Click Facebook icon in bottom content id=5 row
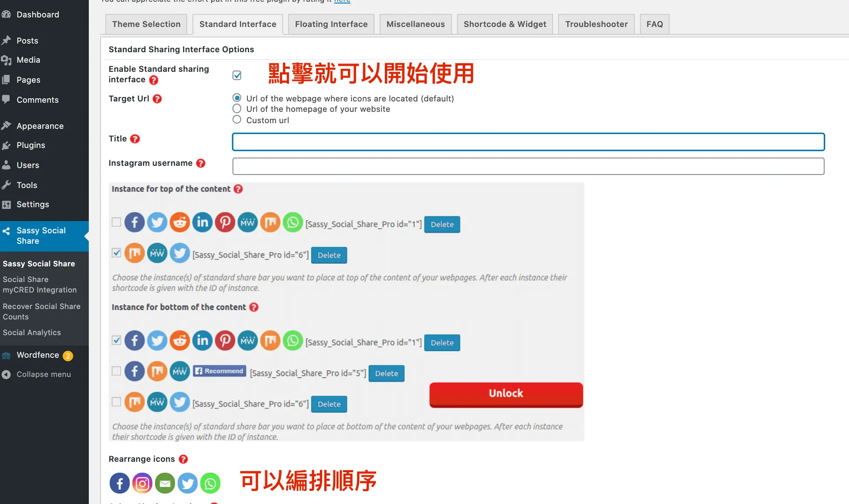The image size is (849, 504). (135, 371)
